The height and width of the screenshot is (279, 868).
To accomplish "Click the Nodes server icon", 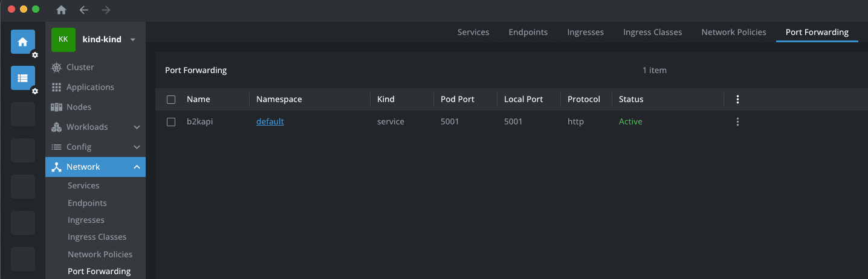I will [57, 107].
